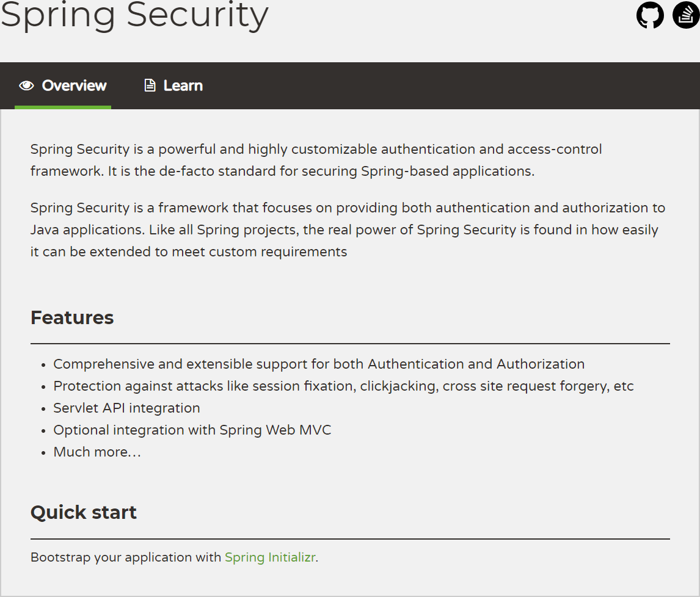
Task: Click the Much more… list item
Action: point(97,452)
